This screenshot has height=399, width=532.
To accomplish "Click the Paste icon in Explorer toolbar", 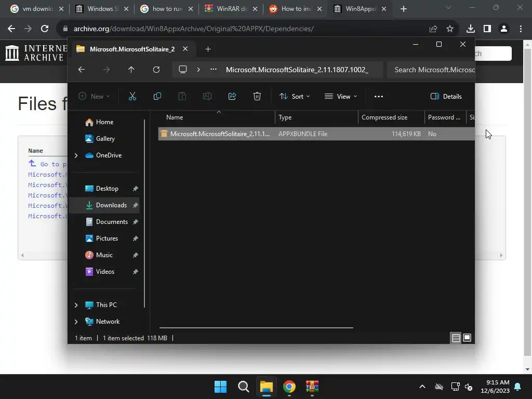I will click(182, 96).
